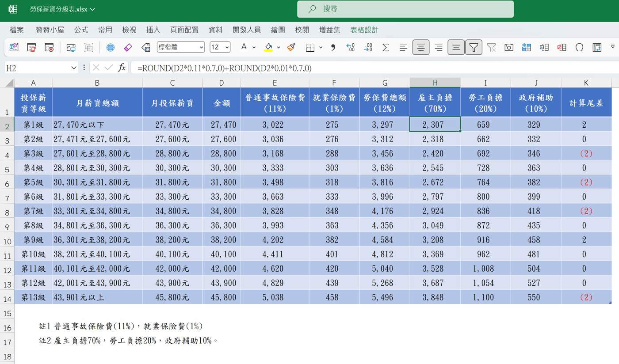Open the file name dropdown chevron
This screenshot has height=364, width=619.
[x=92, y=9]
